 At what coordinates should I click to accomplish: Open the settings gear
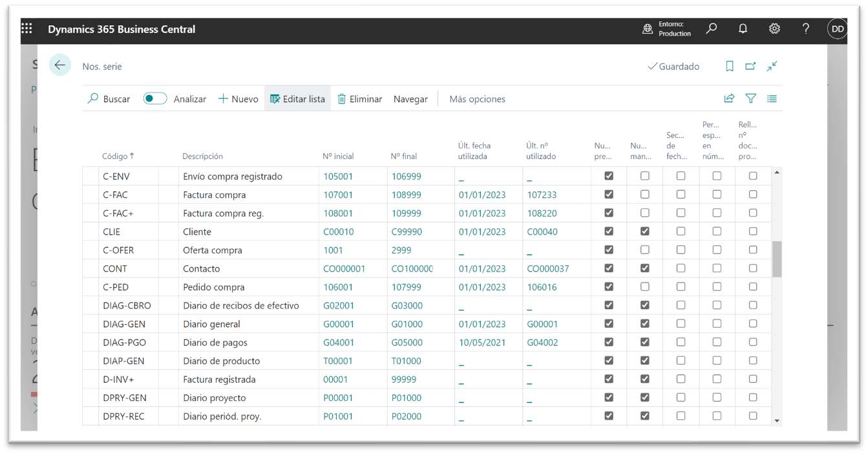[774, 28]
